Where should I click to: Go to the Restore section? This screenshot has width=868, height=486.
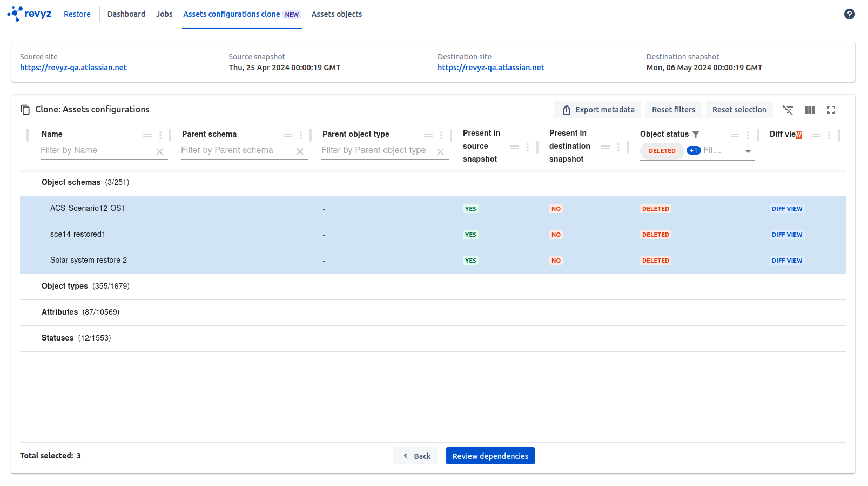(x=77, y=14)
